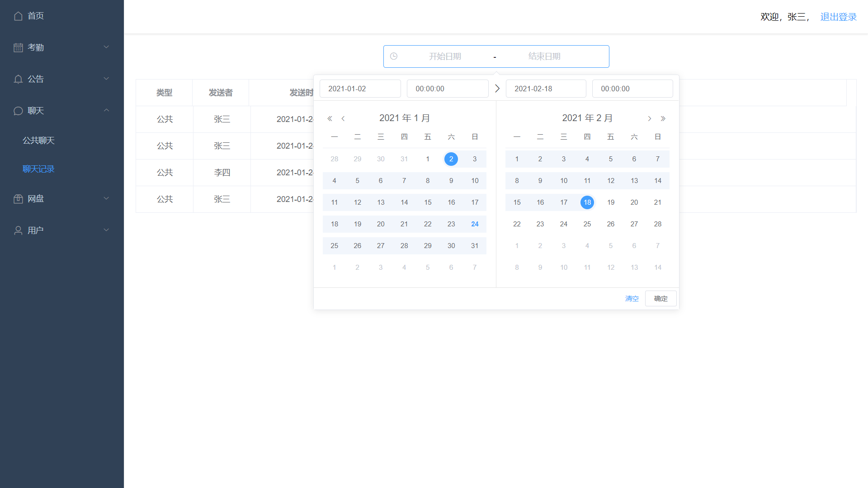Click the end time field next to 2021-02-18

point(632,89)
